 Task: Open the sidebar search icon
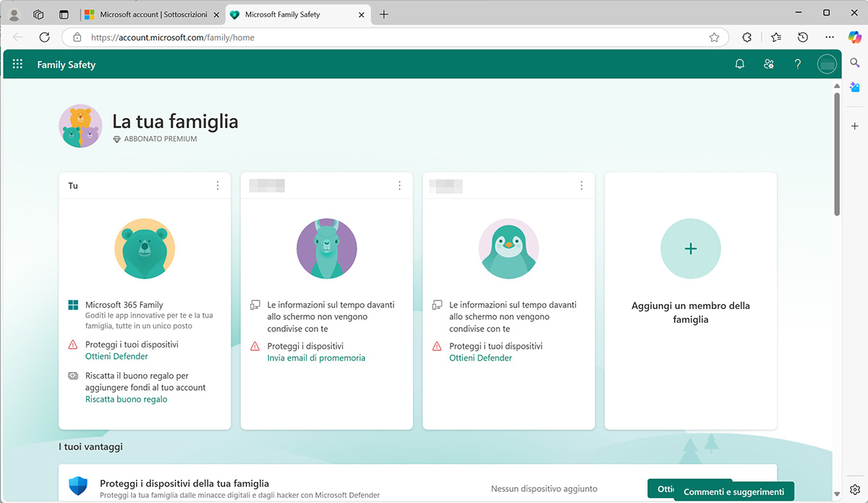pos(854,64)
